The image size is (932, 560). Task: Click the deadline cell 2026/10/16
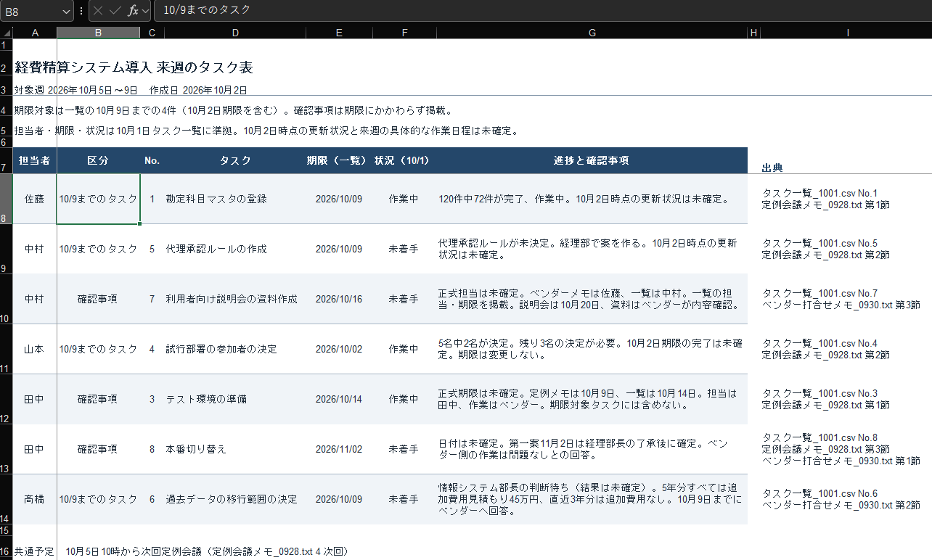pyautogui.click(x=339, y=299)
